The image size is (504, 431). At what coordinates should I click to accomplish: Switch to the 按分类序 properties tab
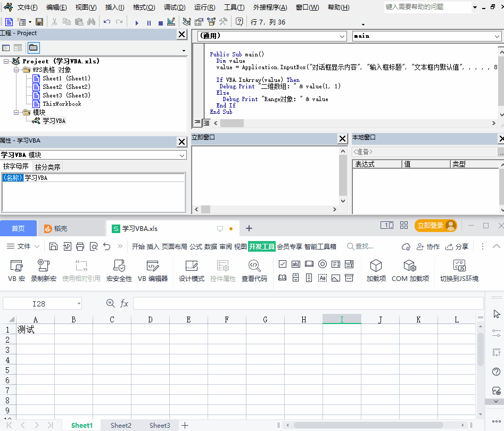pyautogui.click(x=47, y=167)
